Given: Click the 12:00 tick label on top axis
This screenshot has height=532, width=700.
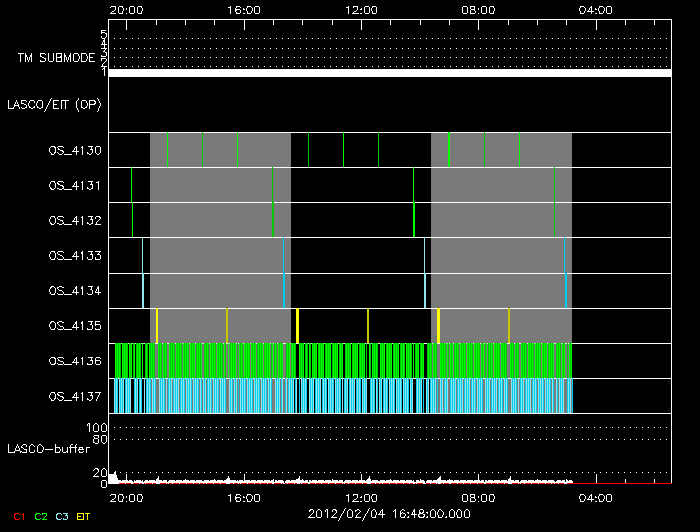Looking at the screenshot, I should pos(361,9).
